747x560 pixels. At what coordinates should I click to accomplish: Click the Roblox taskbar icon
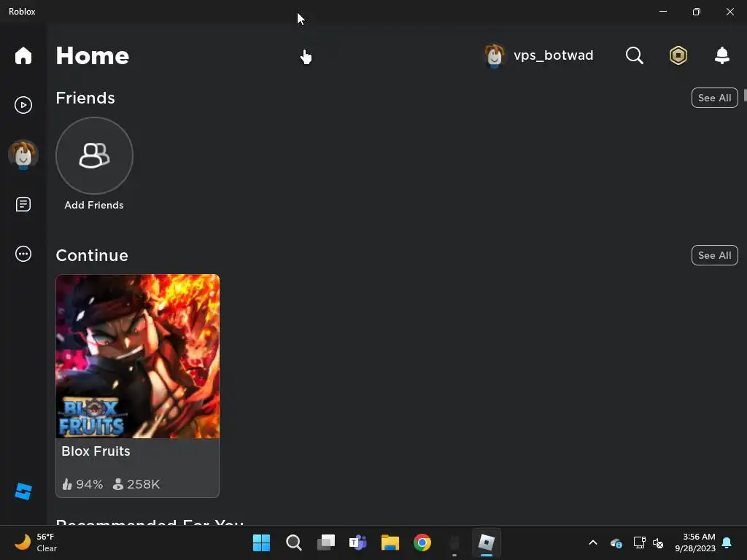[x=487, y=542]
